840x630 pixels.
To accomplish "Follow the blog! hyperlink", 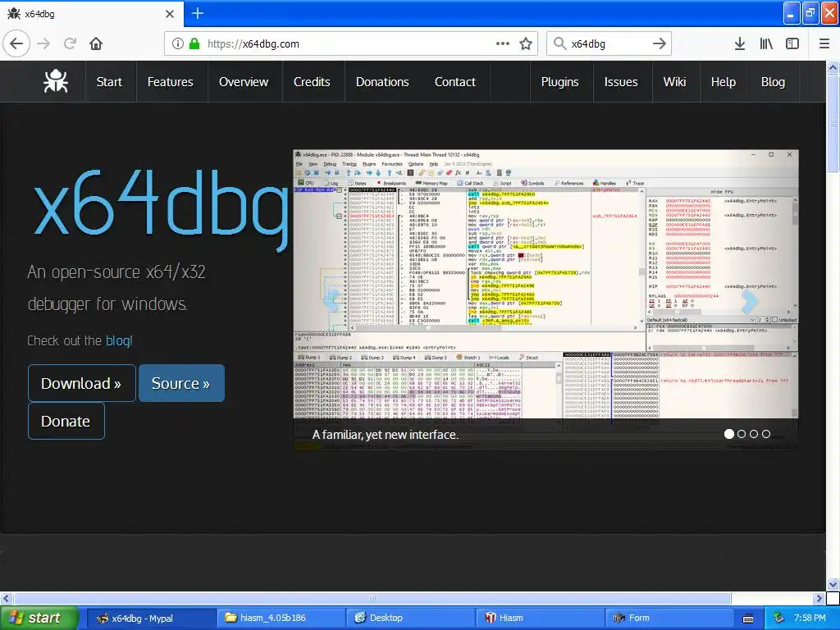I will click(x=119, y=340).
